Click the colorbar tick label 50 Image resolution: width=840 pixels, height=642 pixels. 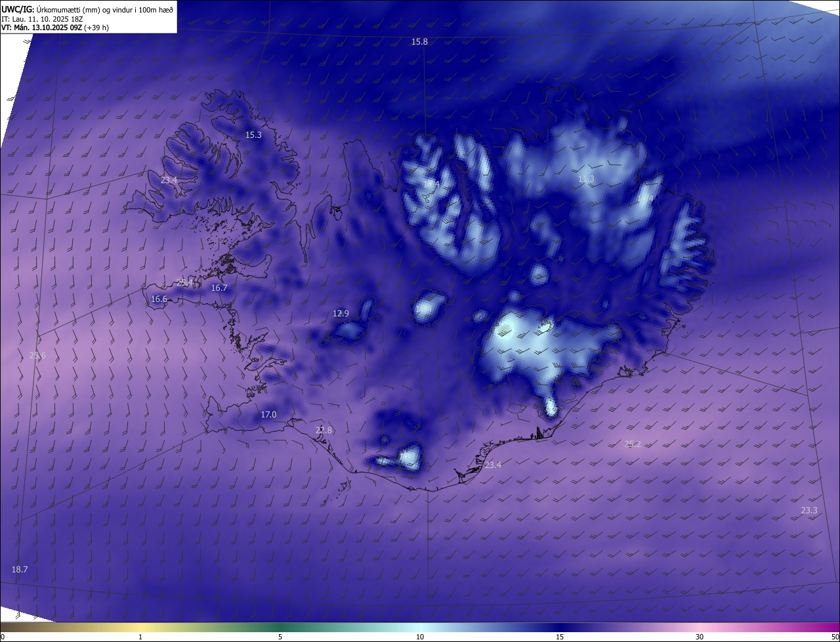coord(835,637)
